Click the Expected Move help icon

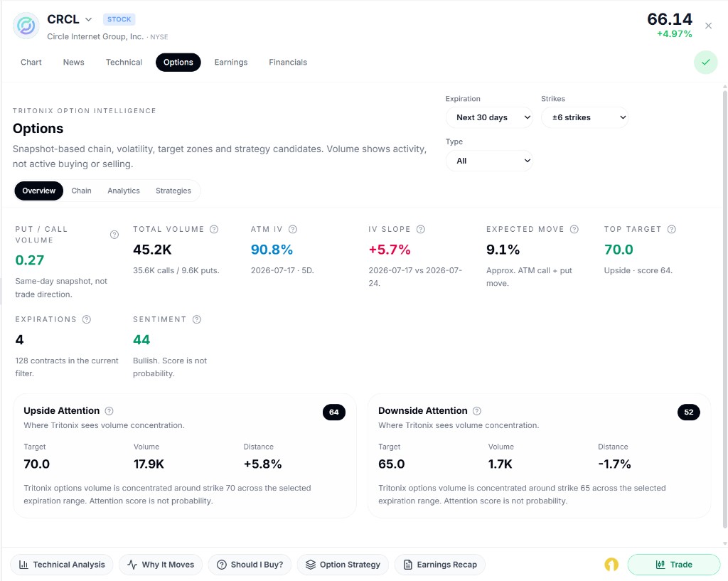(574, 229)
